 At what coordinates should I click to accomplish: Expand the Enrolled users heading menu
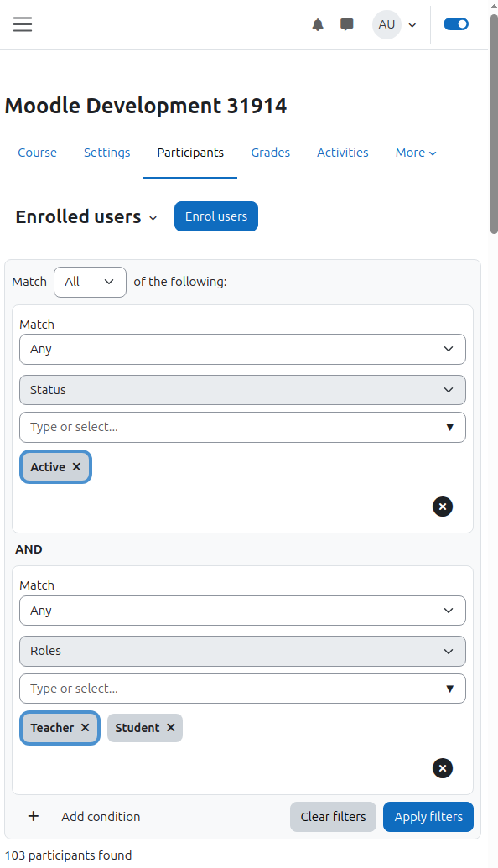[86, 217]
